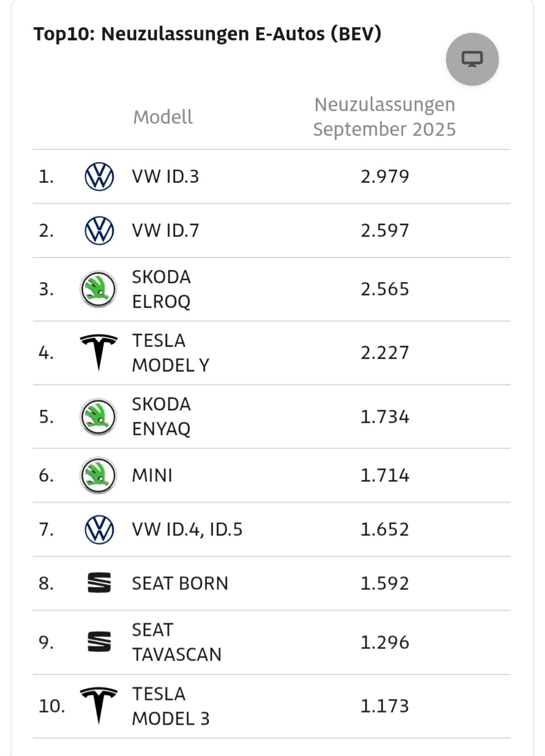Viewport: 545px width, 756px height.
Task: Click the registration count 2.979
Action: click(x=384, y=176)
